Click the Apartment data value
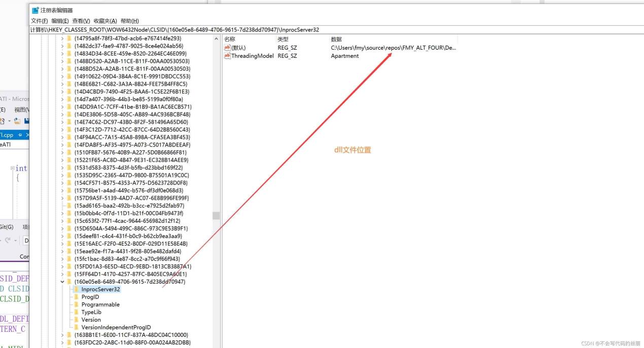The image size is (644, 348). click(345, 56)
